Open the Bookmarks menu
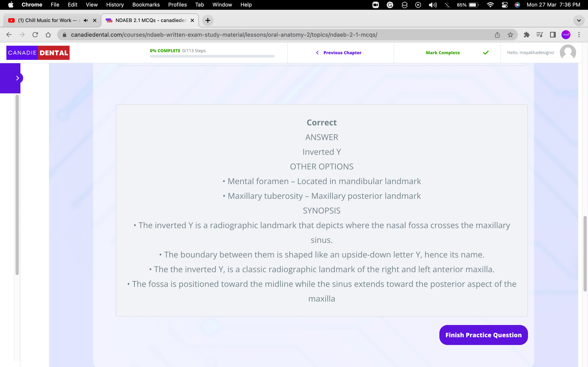 point(146,5)
